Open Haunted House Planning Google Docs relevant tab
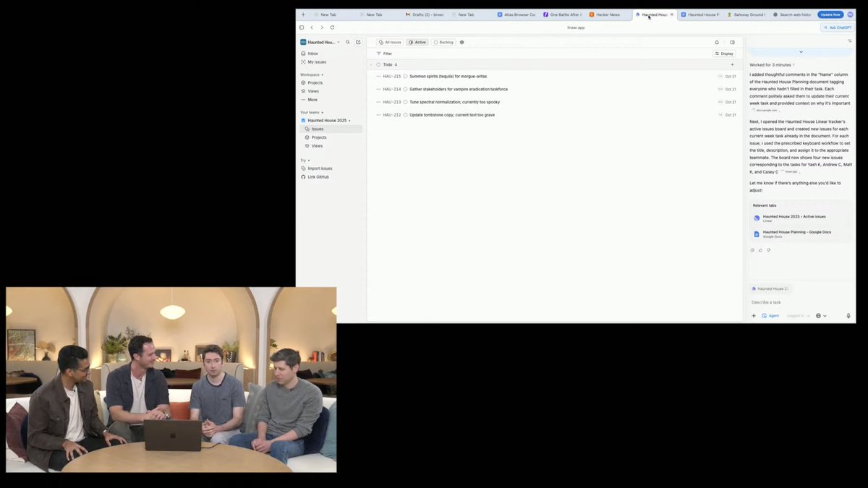This screenshot has width=868, height=488. 799,234
